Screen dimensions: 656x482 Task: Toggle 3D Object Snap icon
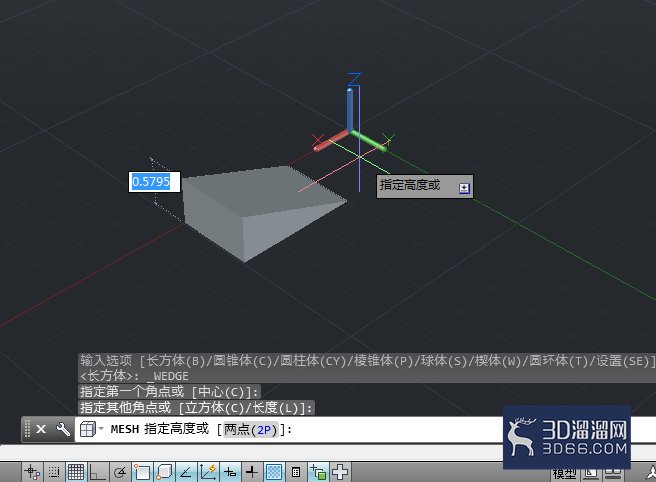[164, 472]
